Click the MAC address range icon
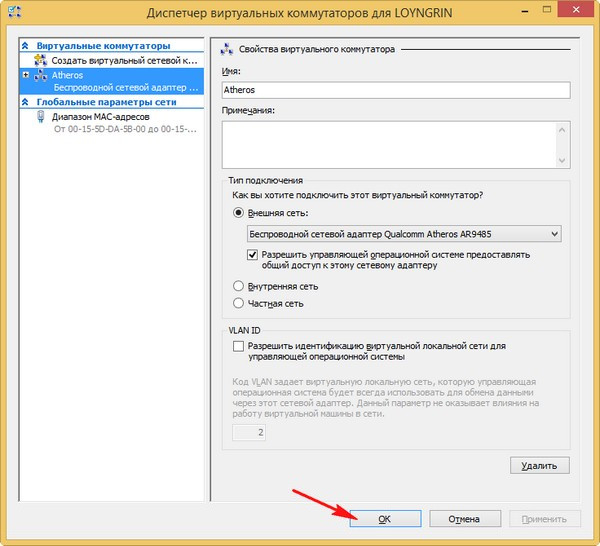Viewport: 600px width, 546px height. [41, 116]
